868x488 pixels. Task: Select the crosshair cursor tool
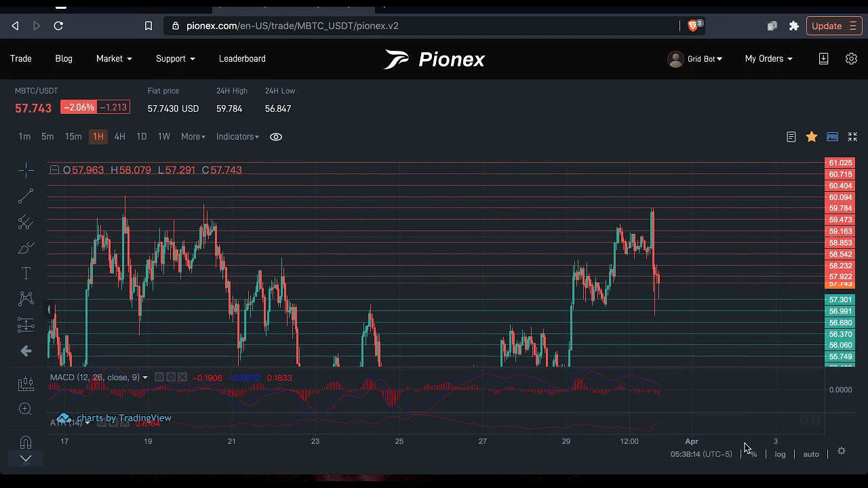tap(26, 170)
